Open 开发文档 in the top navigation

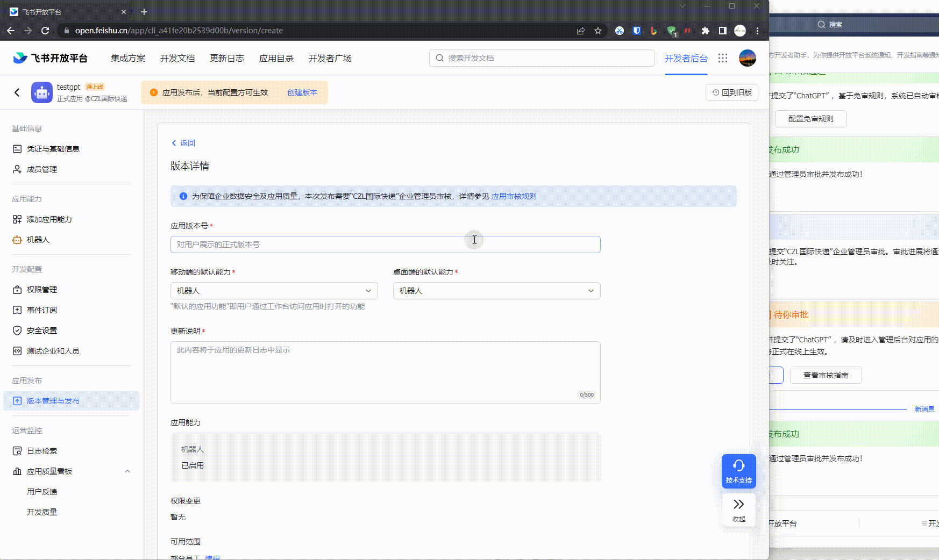click(177, 58)
